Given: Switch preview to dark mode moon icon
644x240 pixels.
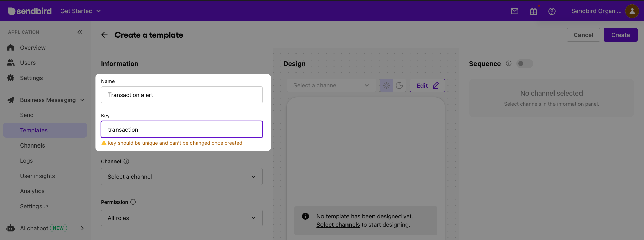Looking at the screenshot, I should click(x=400, y=85).
